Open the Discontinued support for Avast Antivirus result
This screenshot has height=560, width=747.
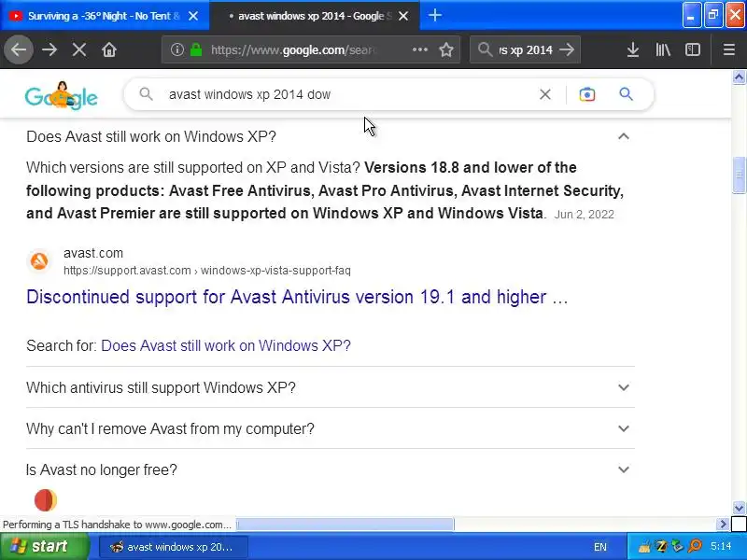(297, 297)
